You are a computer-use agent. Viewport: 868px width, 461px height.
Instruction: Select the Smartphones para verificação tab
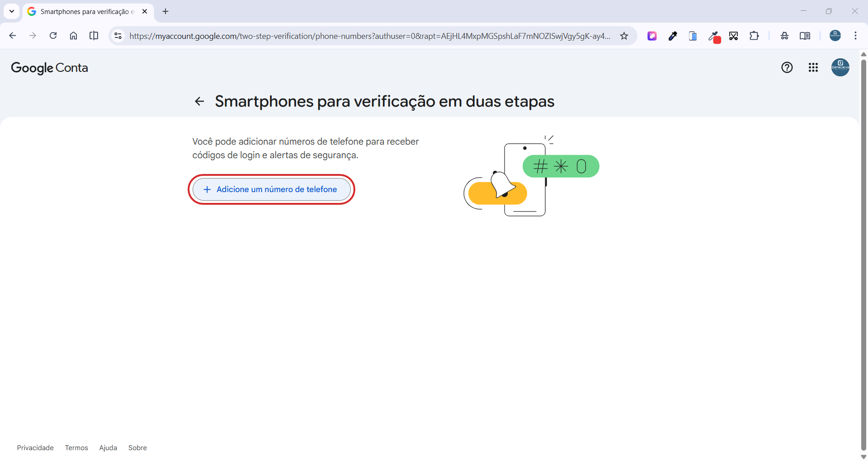[x=87, y=12]
